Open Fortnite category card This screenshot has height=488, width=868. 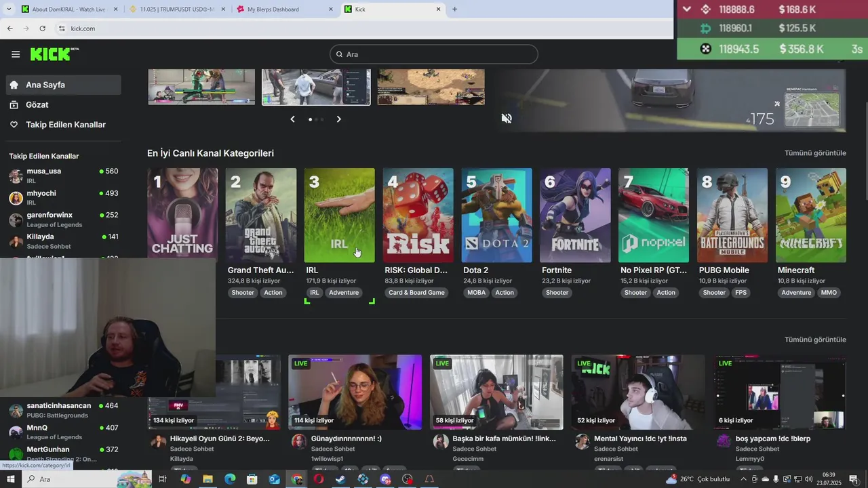(575, 215)
